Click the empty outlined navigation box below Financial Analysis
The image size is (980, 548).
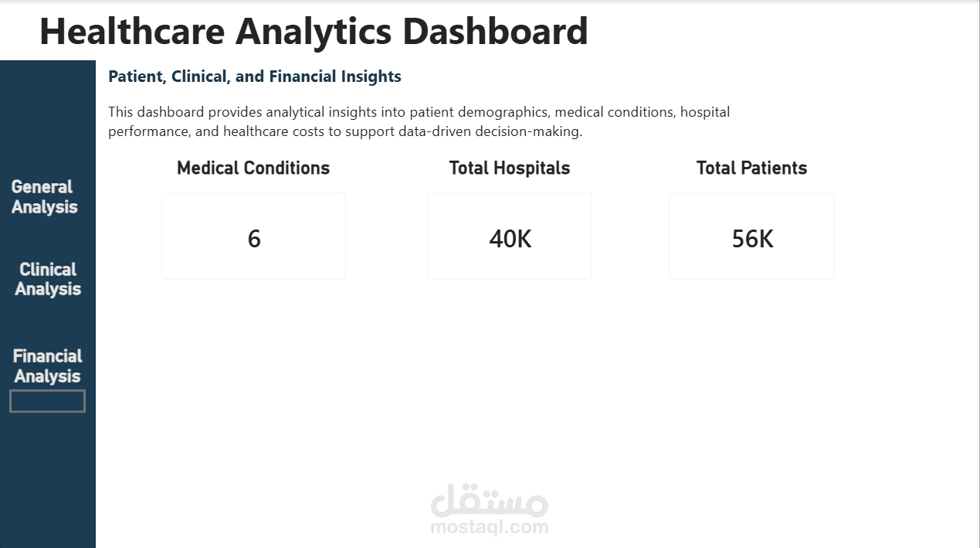[47, 401]
